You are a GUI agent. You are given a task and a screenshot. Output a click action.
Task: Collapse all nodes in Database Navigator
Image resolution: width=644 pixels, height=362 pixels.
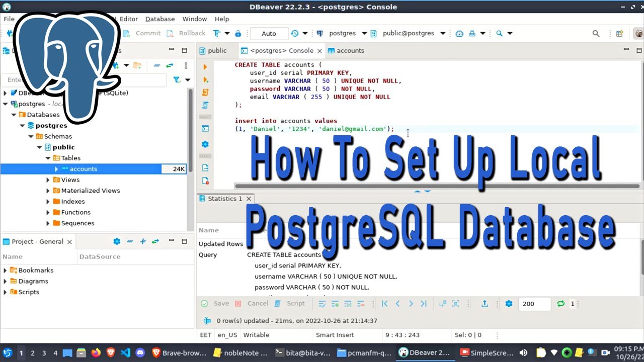[x=157, y=65]
